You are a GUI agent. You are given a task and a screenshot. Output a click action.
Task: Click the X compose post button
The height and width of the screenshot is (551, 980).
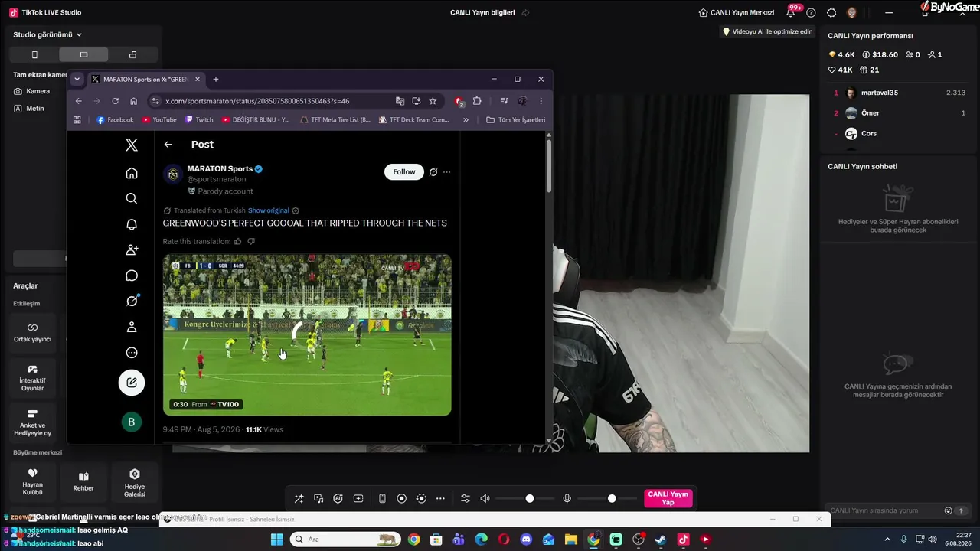[132, 383]
